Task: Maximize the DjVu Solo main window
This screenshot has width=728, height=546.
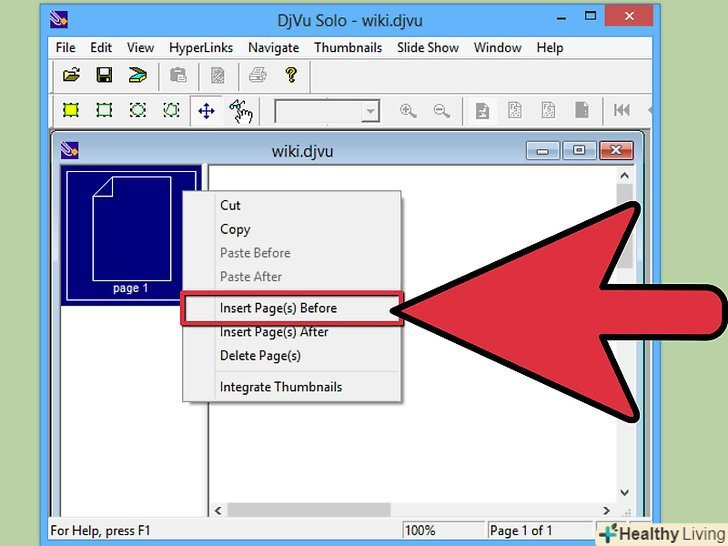Action: [x=590, y=17]
